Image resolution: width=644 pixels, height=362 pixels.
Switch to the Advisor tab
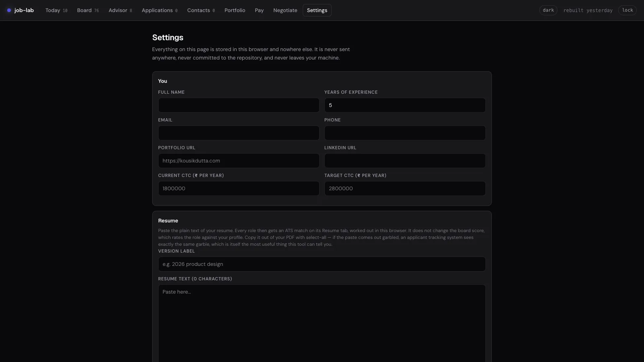point(120,10)
